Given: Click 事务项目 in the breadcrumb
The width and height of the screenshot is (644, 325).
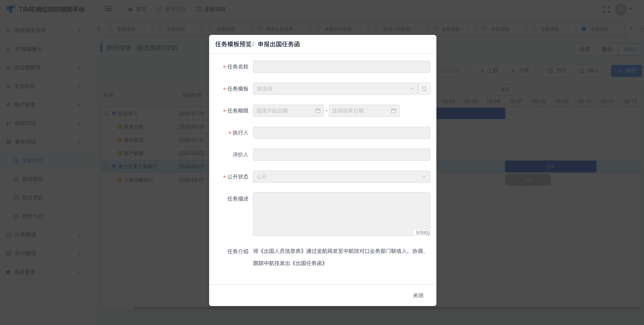Looking at the screenshot, I should [x=175, y=9].
